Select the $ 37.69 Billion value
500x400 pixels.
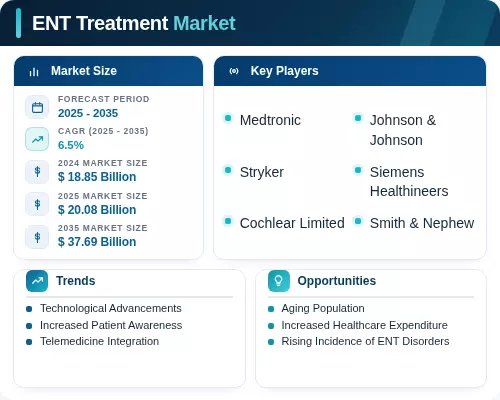tap(97, 242)
